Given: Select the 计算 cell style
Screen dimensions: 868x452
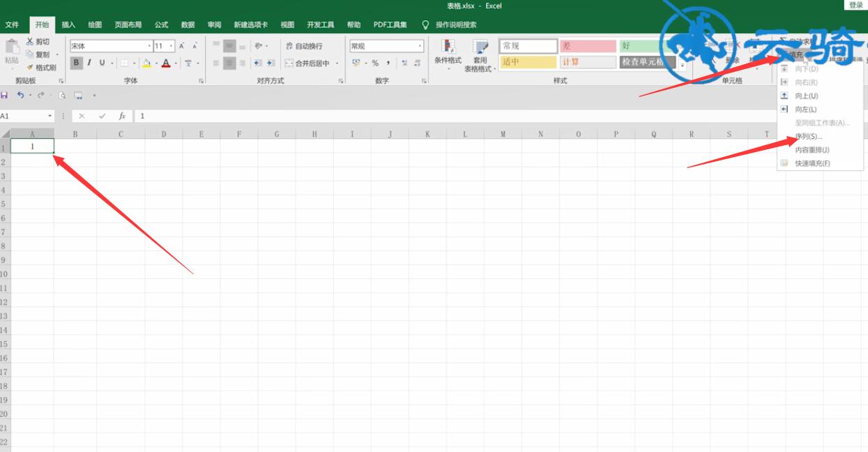Looking at the screenshot, I should [x=588, y=62].
